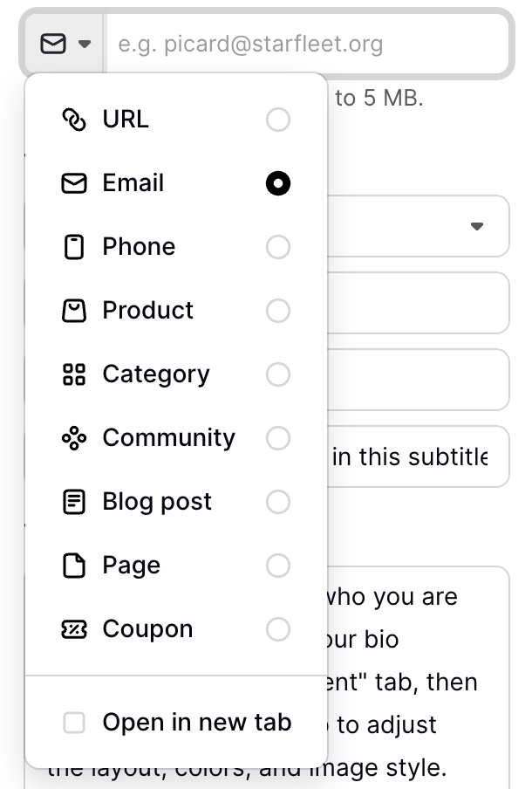Click the smartphone icon beside Phone
The image size is (532, 789).
(x=74, y=247)
